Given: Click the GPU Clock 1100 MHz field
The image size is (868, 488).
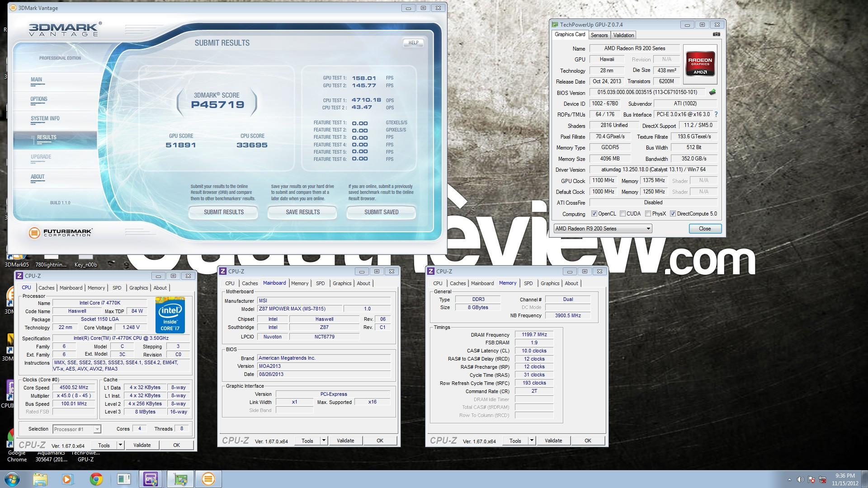Looking at the screenshot, I should click(x=603, y=181).
